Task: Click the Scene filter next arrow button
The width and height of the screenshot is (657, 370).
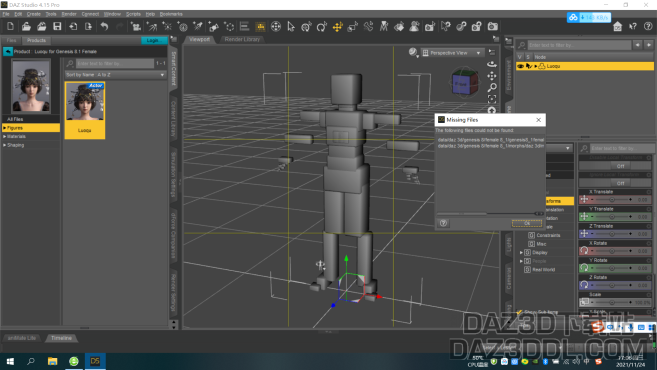Action: 649,45
